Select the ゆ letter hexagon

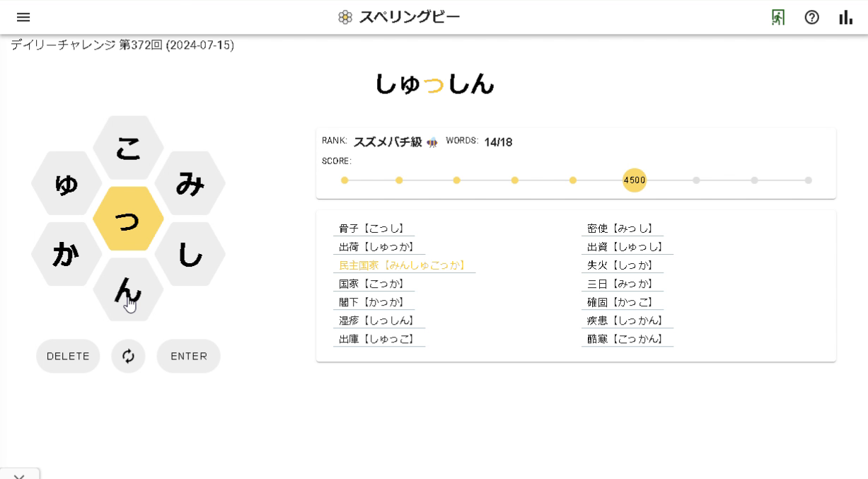(x=66, y=183)
